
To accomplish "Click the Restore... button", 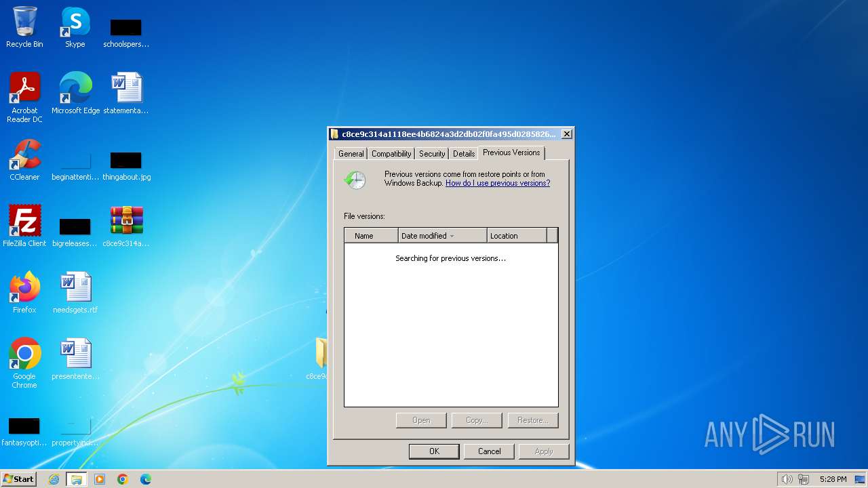I will click(x=533, y=420).
